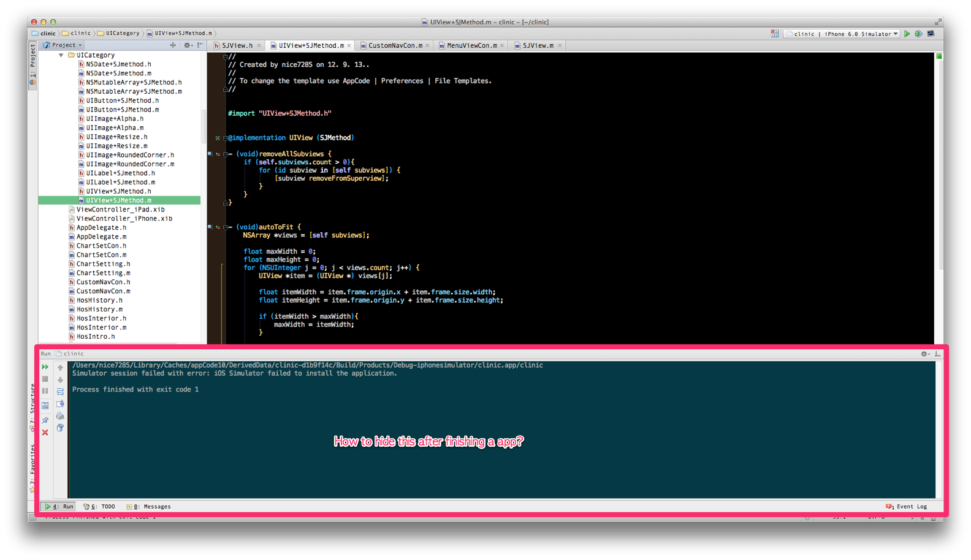Restore layout in the Run panel
This screenshot has height=560, width=971.
pos(45,405)
